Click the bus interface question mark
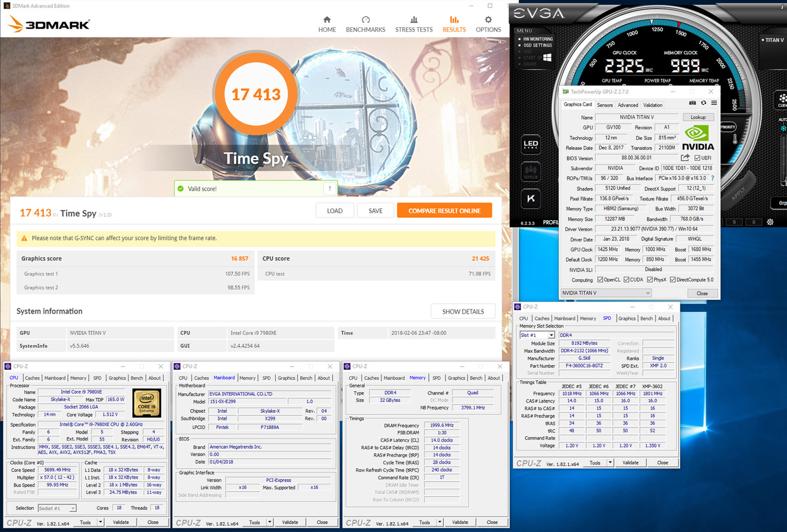787x532 pixels. coord(713,178)
